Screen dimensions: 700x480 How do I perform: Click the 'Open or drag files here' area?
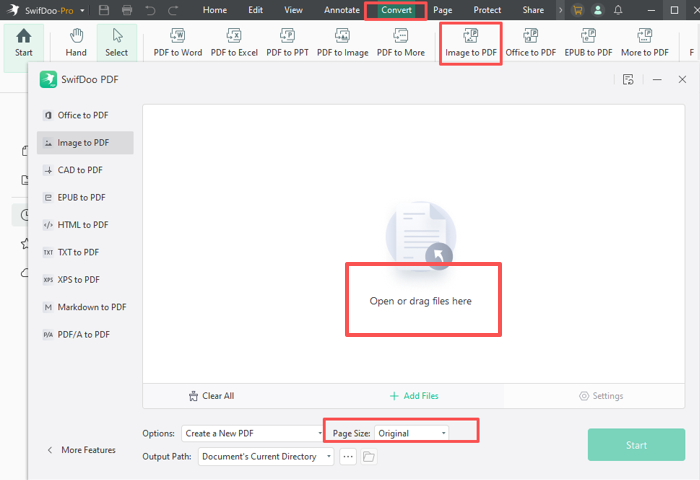pos(421,300)
